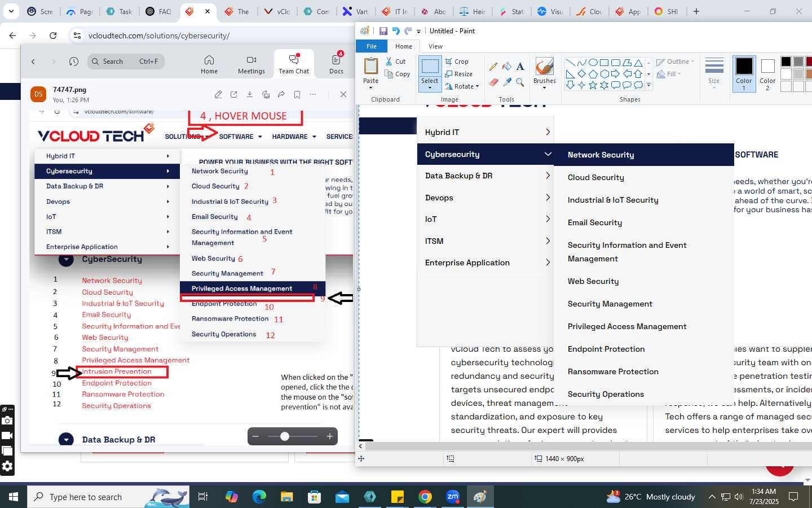This screenshot has width=812, height=508.
Task: Click the forward/share arrow icon in Zoom viewer
Action: [x=281, y=94]
